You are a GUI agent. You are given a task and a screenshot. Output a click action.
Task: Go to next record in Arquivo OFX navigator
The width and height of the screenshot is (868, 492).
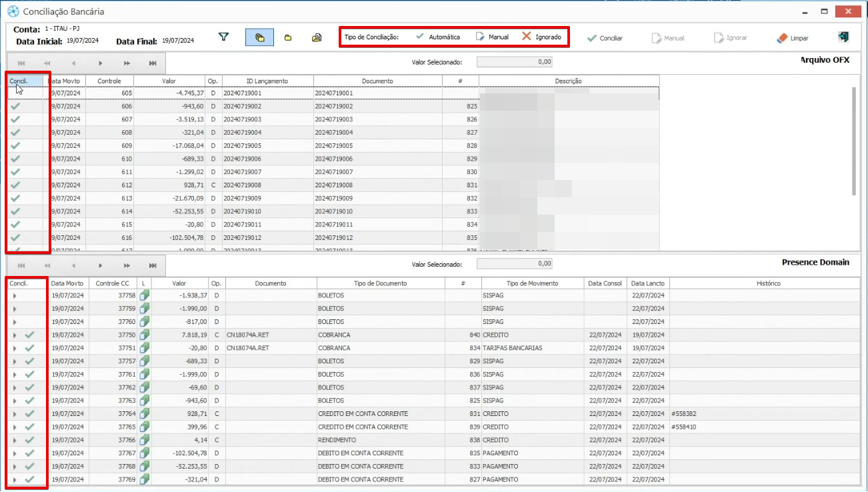(100, 63)
